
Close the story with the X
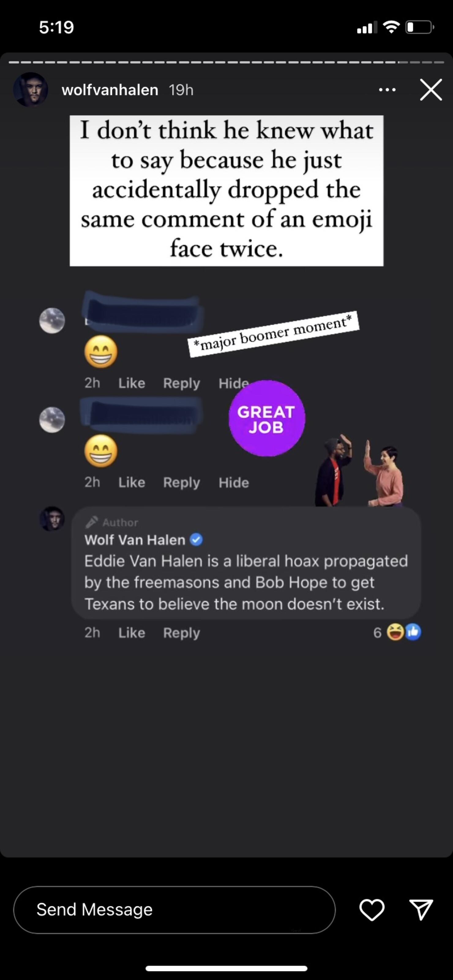point(431,90)
